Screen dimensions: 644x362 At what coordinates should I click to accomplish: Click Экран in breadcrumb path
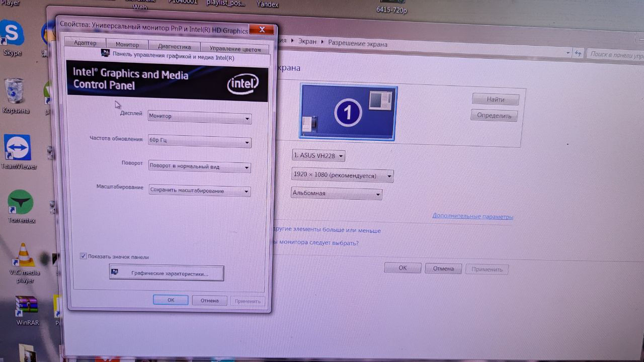(307, 42)
